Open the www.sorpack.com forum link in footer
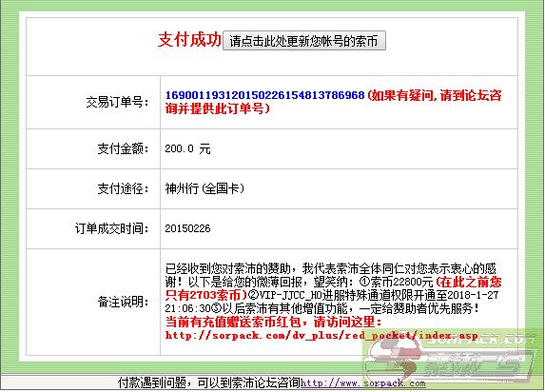 (x=363, y=383)
